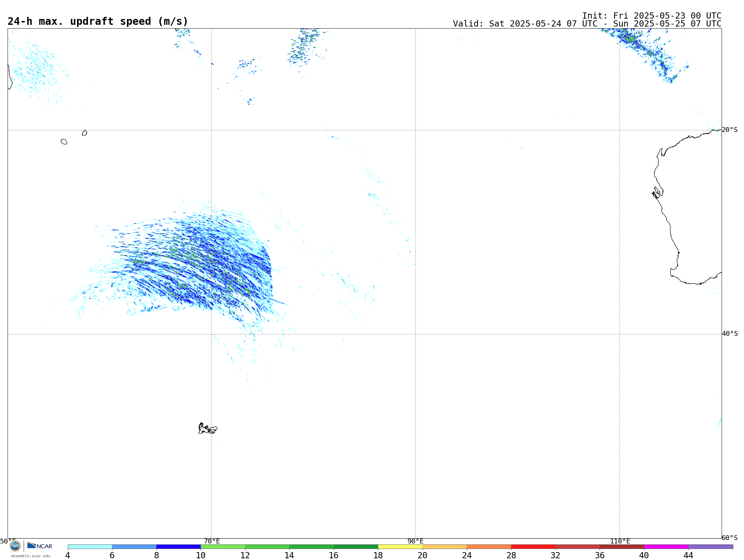
Task: Pick the 18-20 m/s yellow swatch
Action: coord(400,547)
